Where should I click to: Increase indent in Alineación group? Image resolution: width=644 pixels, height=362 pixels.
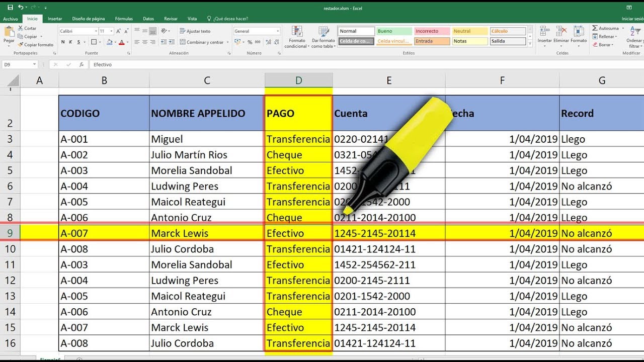171,42
